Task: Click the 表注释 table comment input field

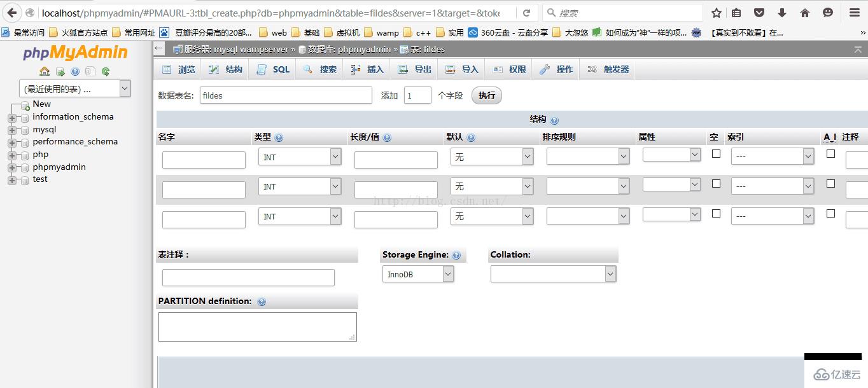Action: click(248, 277)
